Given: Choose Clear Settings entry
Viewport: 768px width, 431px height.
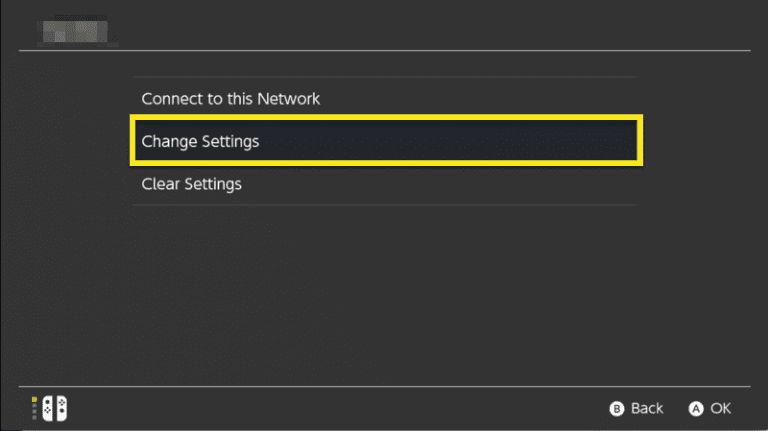Looking at the screenshot, I should click(384, 184).
